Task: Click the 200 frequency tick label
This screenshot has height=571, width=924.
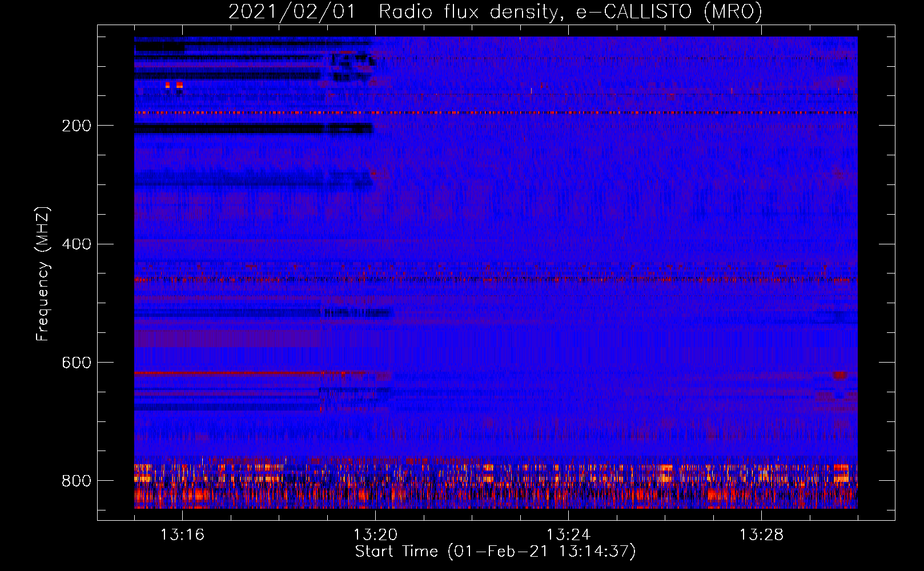Action: click(77, 126)
